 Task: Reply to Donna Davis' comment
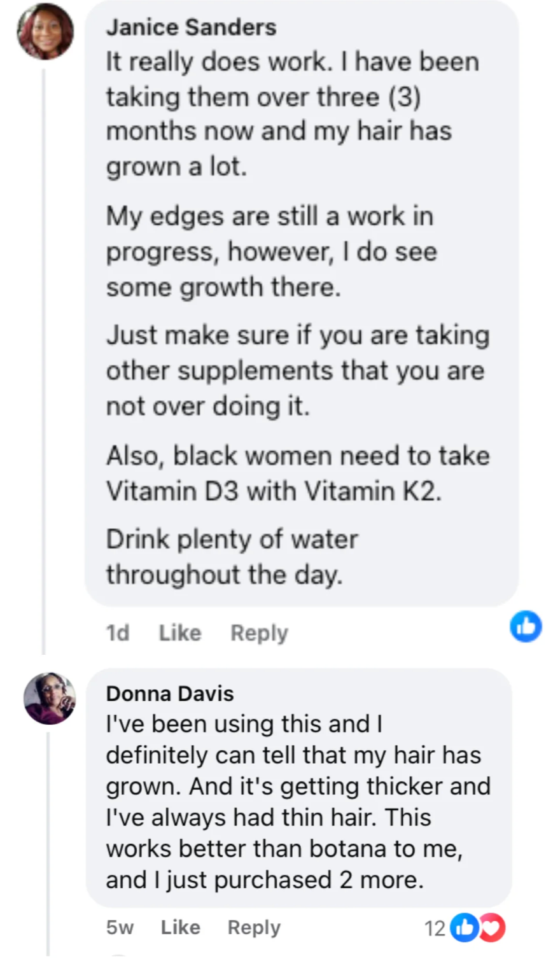[254, 927]
